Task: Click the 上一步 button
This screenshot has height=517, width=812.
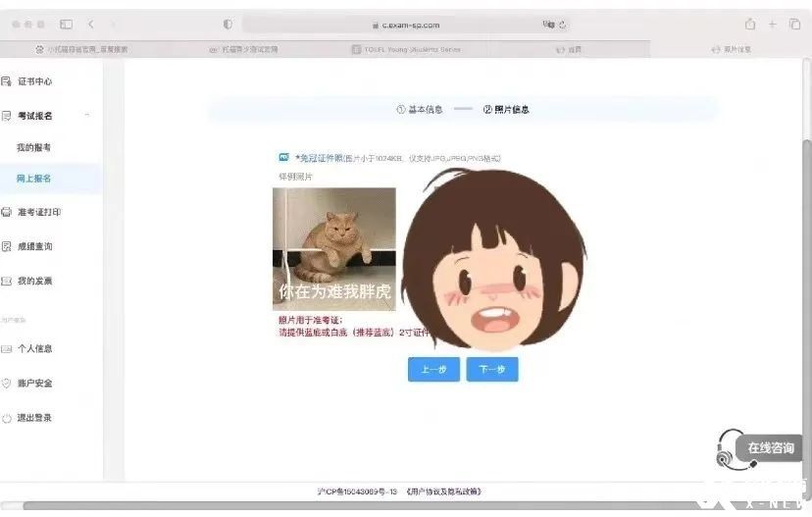Action: point(433,370)
